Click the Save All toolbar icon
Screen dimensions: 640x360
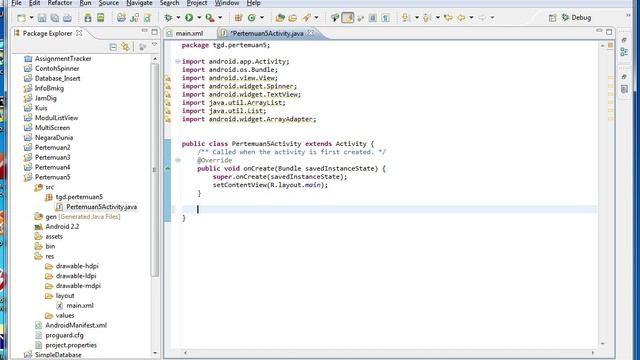point(55,18)
